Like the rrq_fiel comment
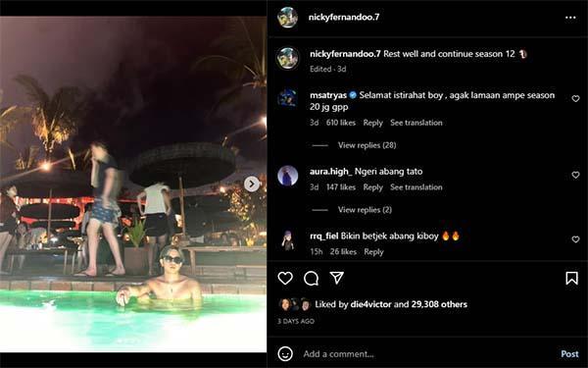The image size is (588, 368). [x=575, y=239]
